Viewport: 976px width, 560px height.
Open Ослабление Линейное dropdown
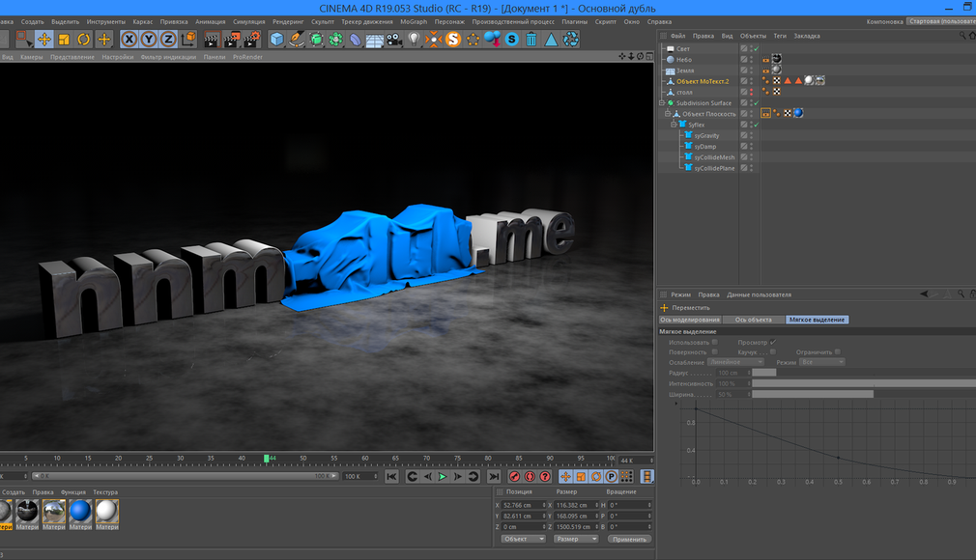tap(735, 361)
